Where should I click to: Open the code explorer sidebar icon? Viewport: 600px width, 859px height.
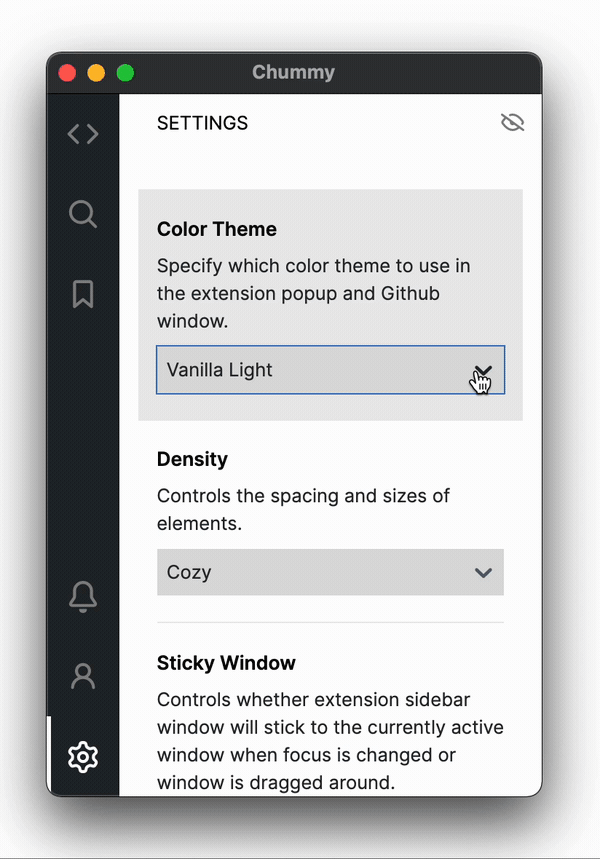point(83,134)
